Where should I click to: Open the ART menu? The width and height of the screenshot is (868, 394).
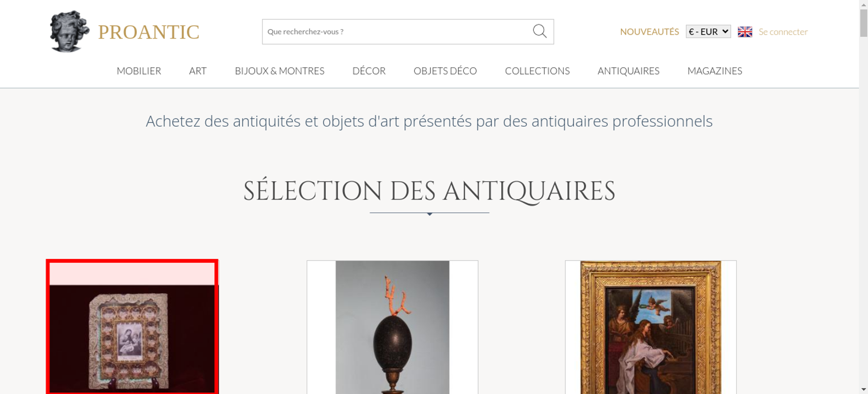pyautogui.click(x=198, y=71)
